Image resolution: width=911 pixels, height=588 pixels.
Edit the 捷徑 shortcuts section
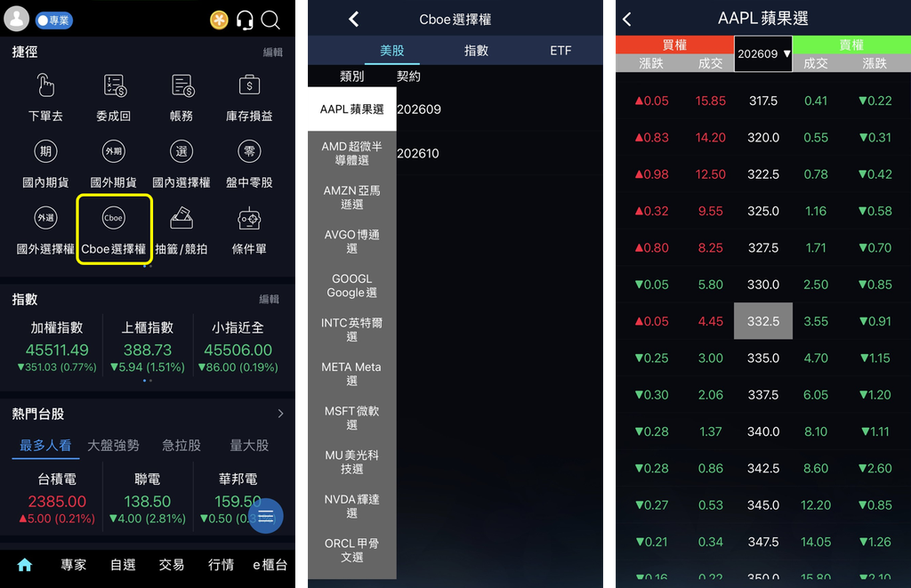pyautogui.click(x=272, y=52)
